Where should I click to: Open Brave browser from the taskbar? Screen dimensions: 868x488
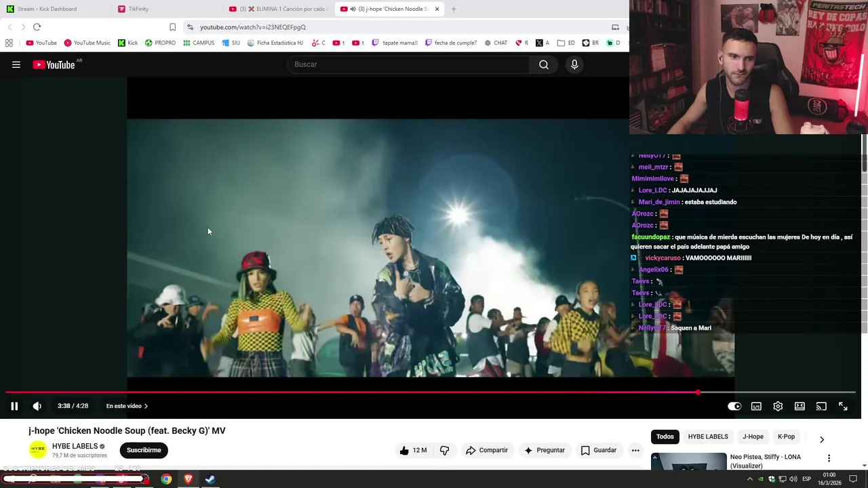[x=189, y=479]
